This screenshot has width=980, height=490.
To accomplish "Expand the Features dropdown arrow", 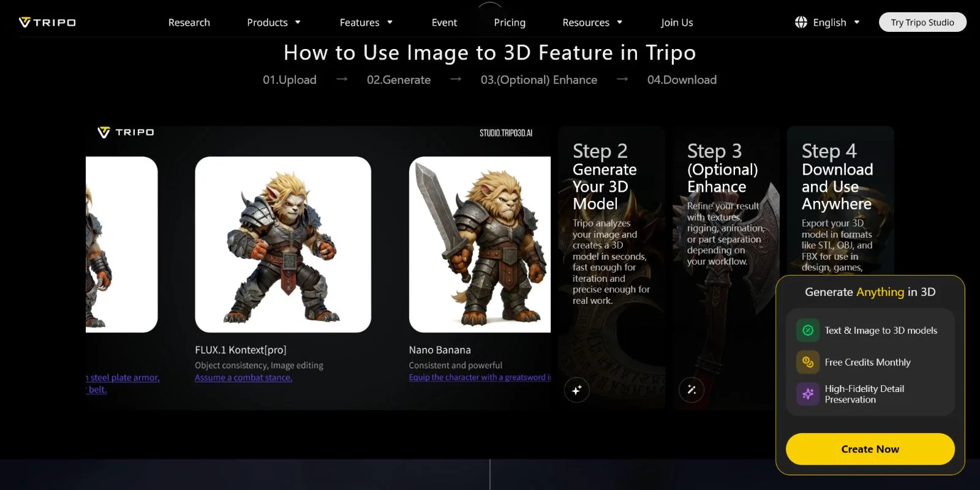I will (x=390, y=23).
